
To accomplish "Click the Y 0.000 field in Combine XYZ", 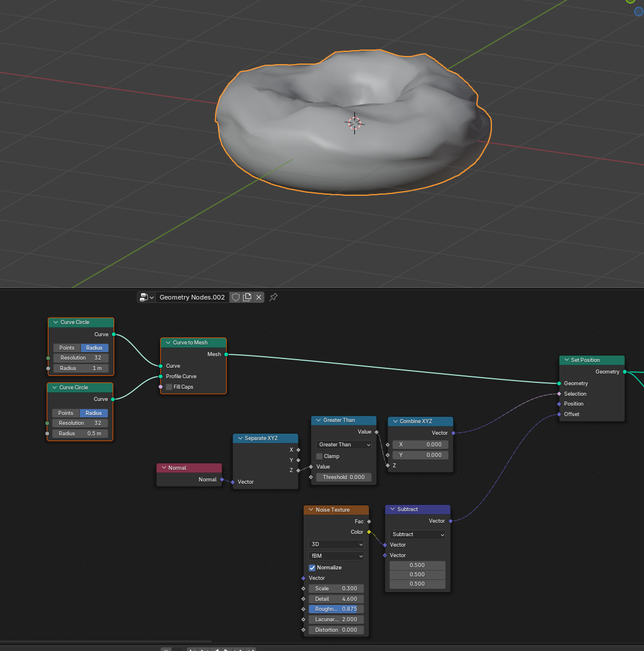I will click(420, 455).
